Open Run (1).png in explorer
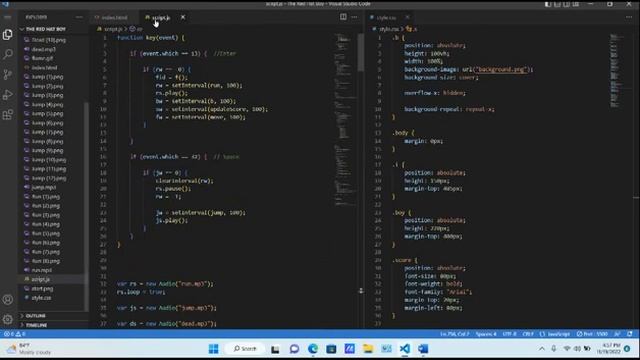The width and height of the screenshot is (640, 360). click(x=46, y=197)
